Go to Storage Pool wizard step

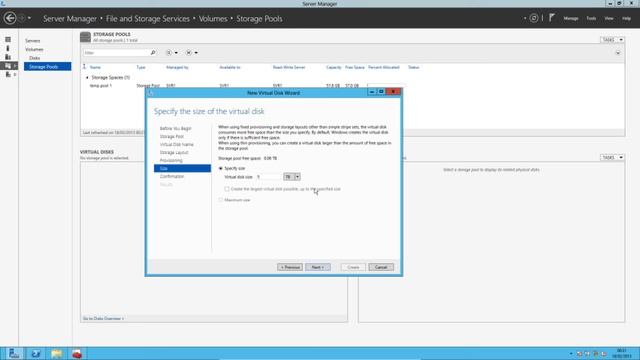(172, 136)
